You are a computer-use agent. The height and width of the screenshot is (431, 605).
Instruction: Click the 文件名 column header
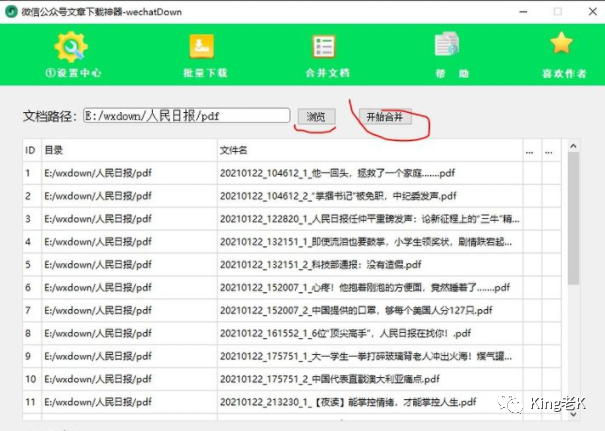pyautogui.click(x=370, y=150)
